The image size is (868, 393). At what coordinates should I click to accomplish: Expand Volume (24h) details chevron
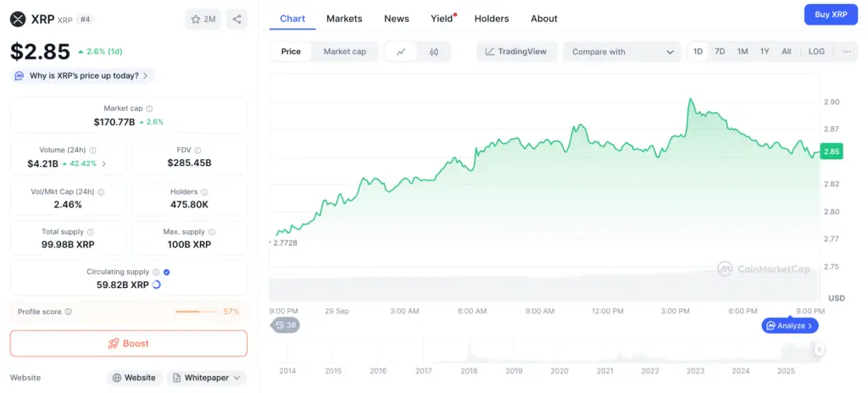point(104,163)
